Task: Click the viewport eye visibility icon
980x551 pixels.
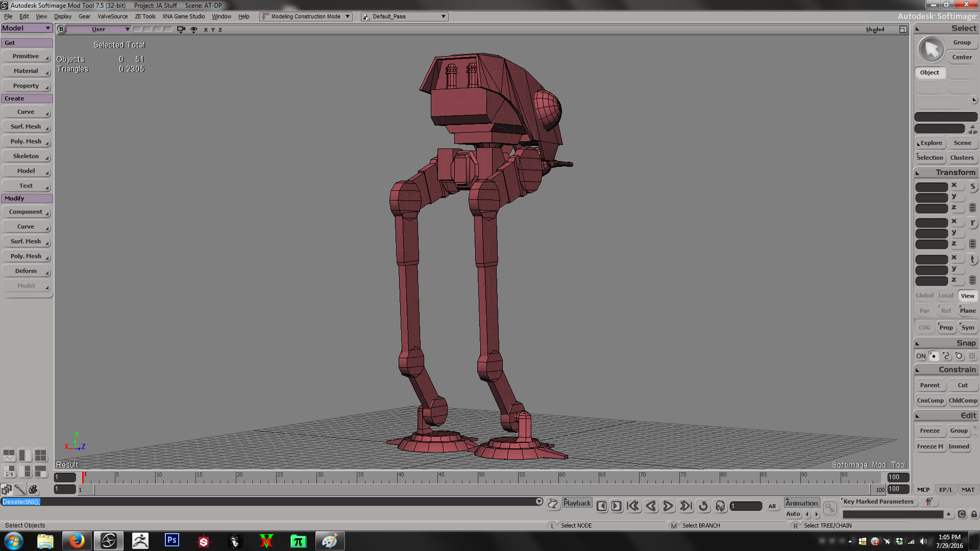Action: coord(194,30)
